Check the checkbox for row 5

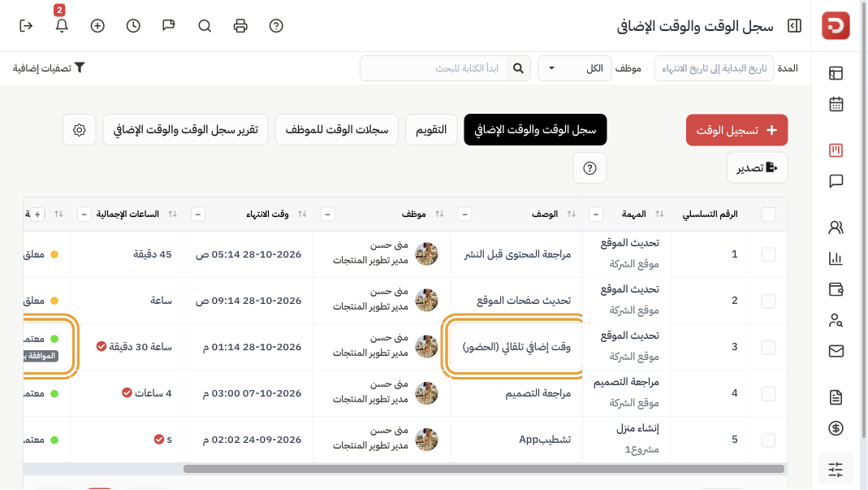768,440
